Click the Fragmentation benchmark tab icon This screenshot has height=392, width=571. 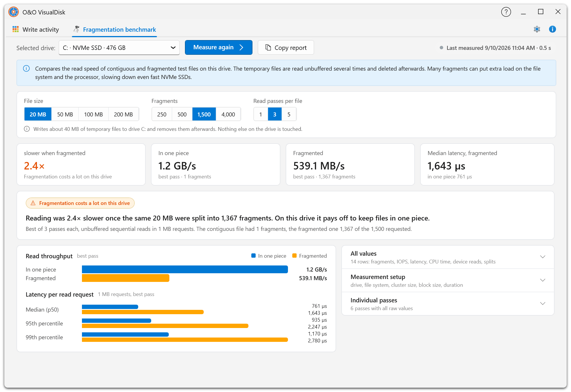pyautogui.click(x=76, y=29)
